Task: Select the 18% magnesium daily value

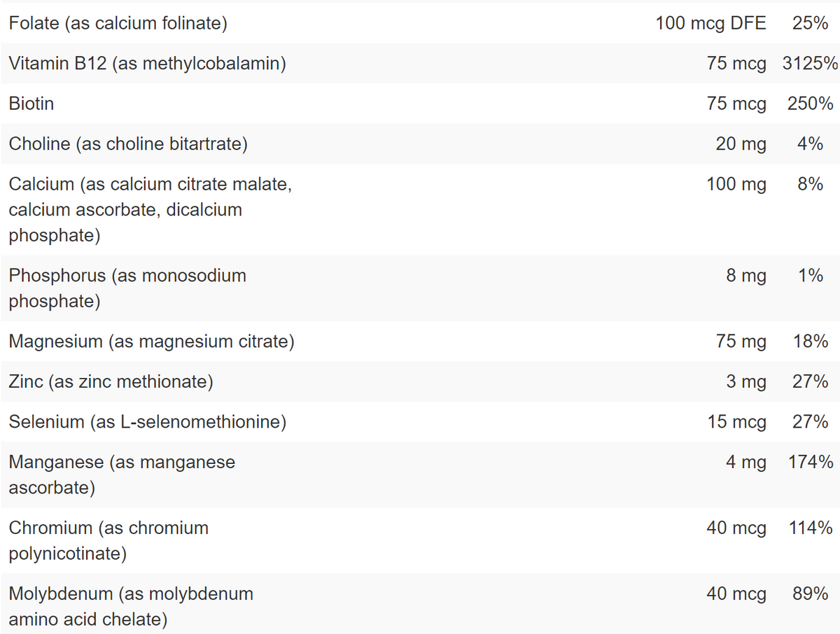Action: [811, 341]
